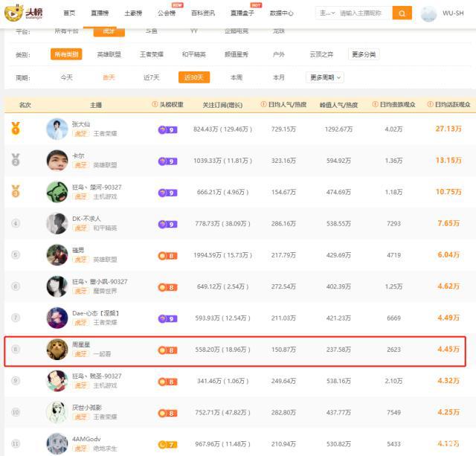The height and width of the screenshot is (456, 476).
Task: Open the search type dropdown 主...
Action: 326,13
